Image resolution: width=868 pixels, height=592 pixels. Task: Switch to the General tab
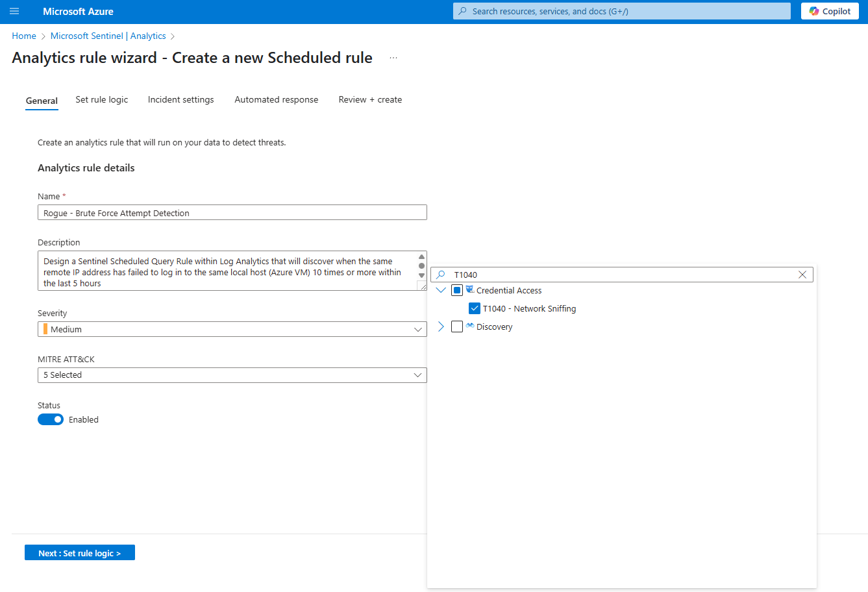pyautogui.click(x=42, y=101)
